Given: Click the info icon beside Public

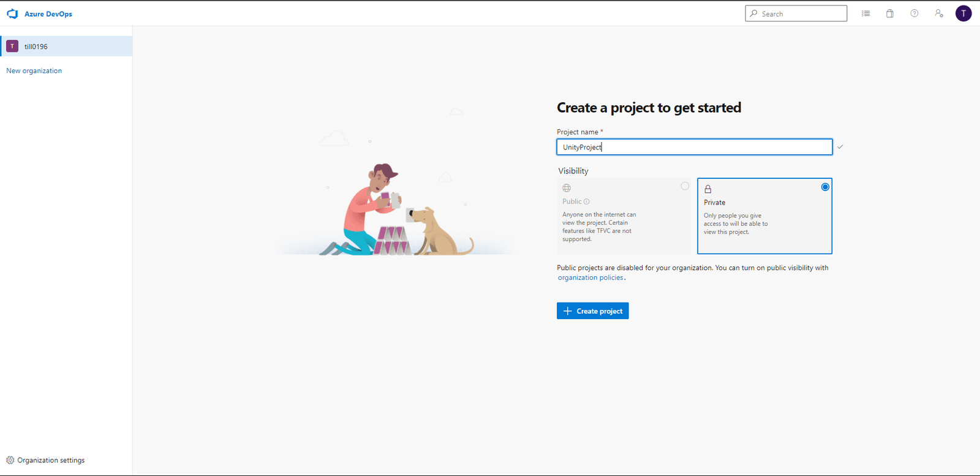Looking at the screenshot, I should (587, 202).
